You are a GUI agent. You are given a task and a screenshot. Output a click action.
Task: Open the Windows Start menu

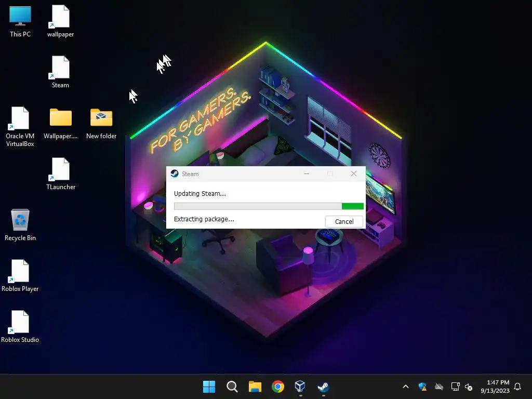[209, 387]
